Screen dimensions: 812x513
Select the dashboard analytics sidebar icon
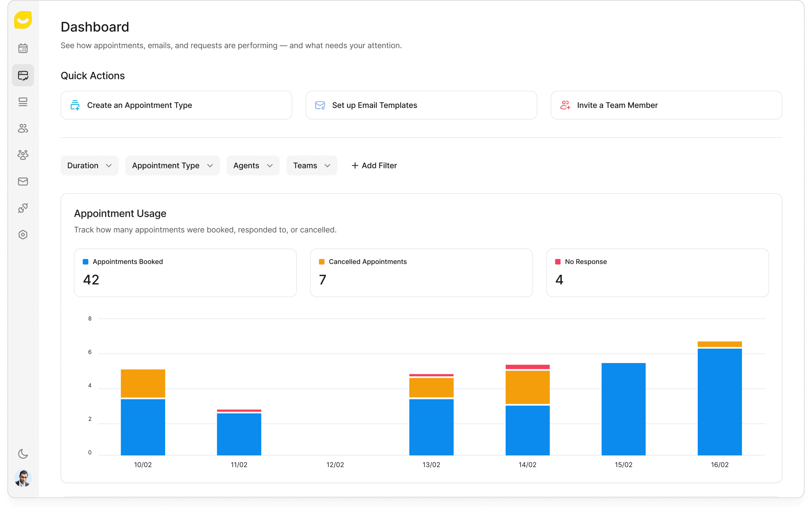[23, 75]
